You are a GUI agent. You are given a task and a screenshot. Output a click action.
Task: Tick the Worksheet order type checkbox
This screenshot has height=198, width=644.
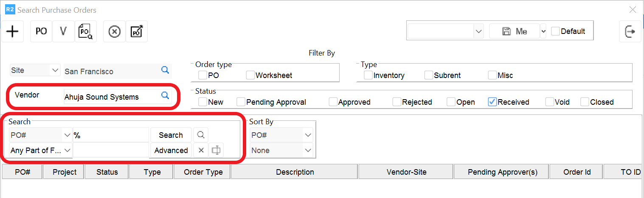[250, 75]
